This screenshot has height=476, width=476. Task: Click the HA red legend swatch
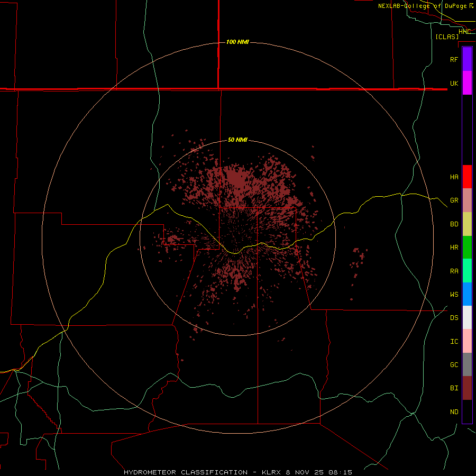(x=467, y=177)
